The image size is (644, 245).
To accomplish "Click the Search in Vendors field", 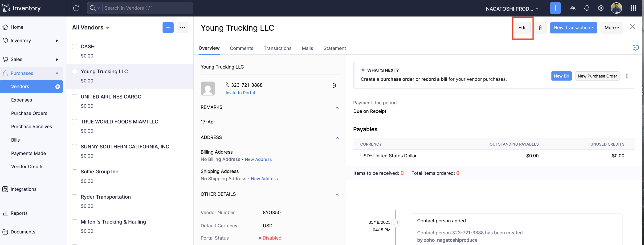I will click(x=147, y=8).
